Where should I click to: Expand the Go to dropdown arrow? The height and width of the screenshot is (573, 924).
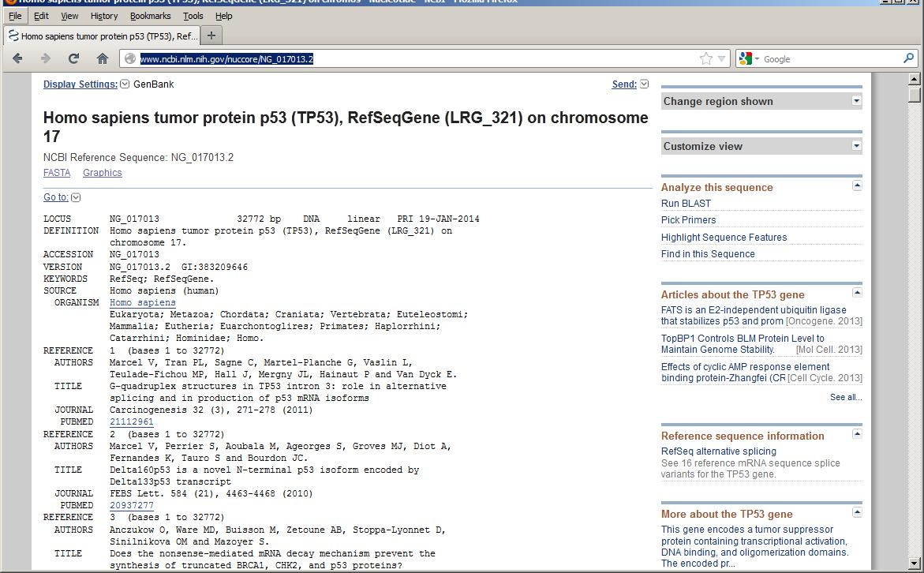(x=76, y=197)
